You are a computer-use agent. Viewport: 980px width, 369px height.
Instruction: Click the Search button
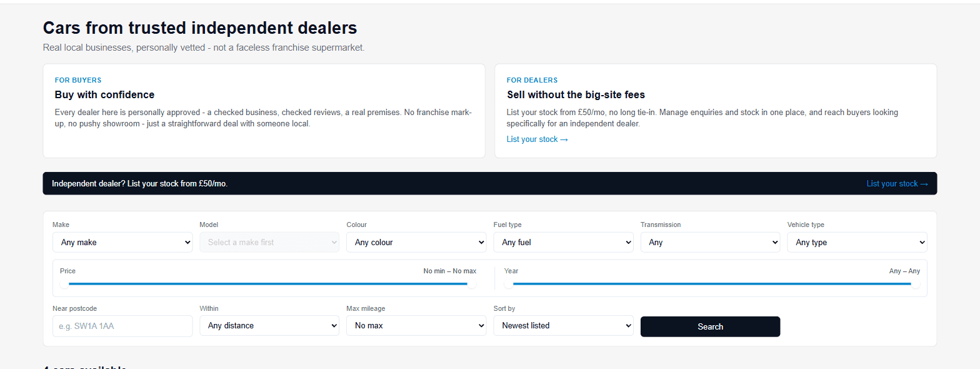[710, 326]
